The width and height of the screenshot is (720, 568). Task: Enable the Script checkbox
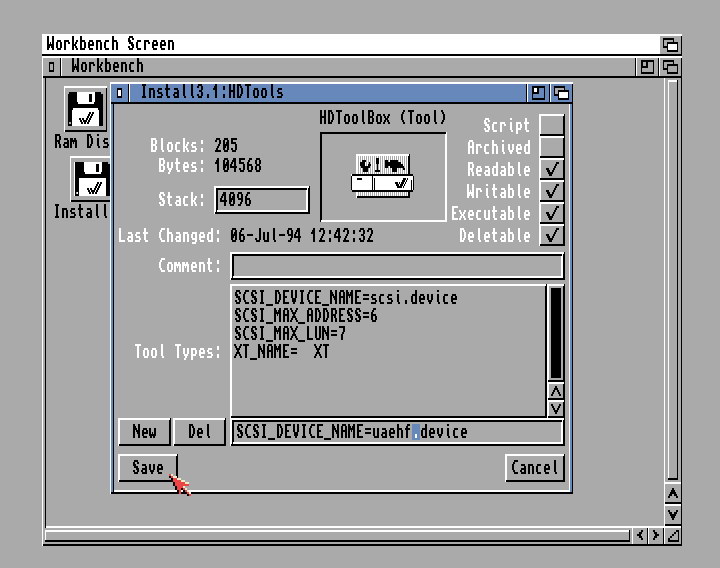551,125
